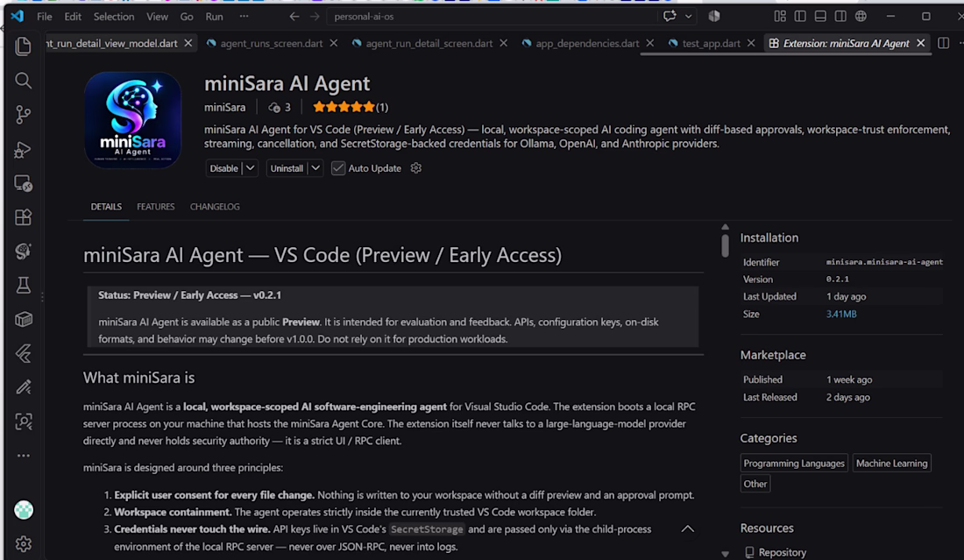Select the Machine Learning category

point(891,463)
